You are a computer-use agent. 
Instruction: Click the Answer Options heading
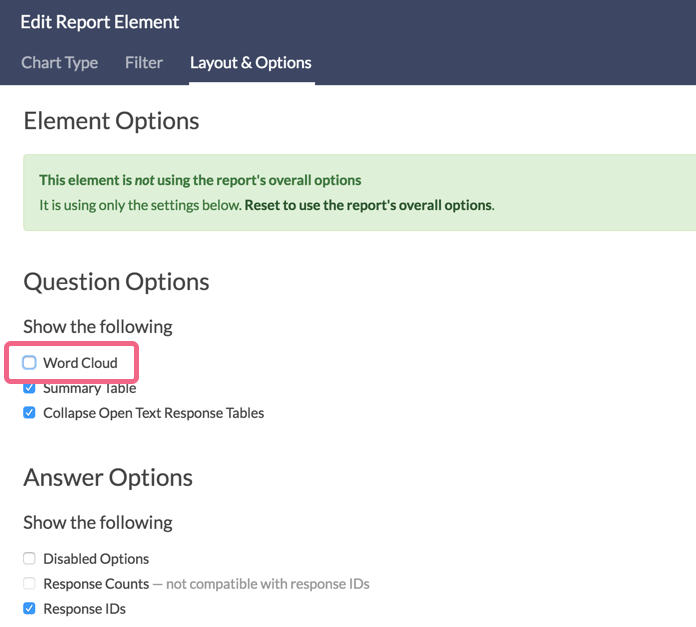108,477
